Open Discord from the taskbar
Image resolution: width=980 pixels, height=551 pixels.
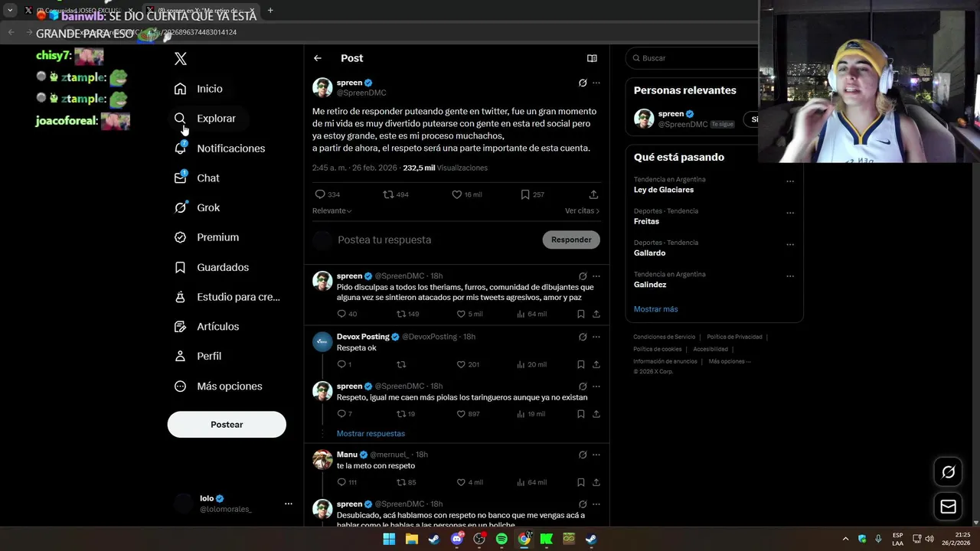pos(457,539)
